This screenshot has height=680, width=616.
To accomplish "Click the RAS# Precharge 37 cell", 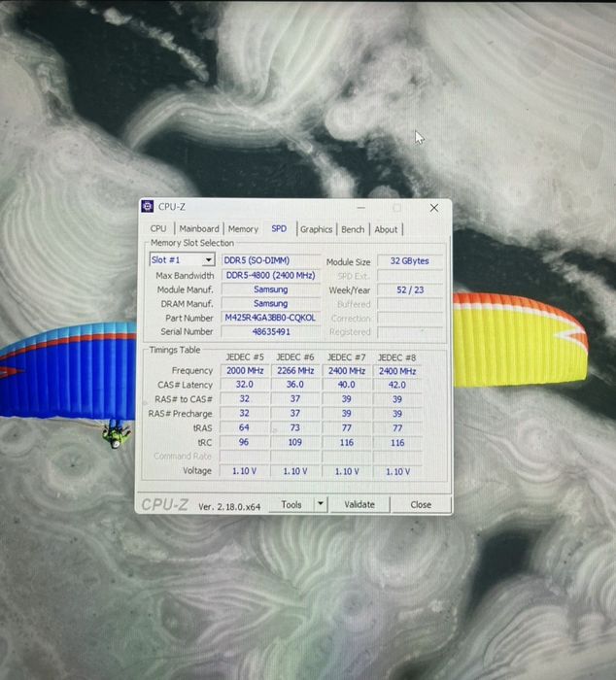I will tap(295, 413).
